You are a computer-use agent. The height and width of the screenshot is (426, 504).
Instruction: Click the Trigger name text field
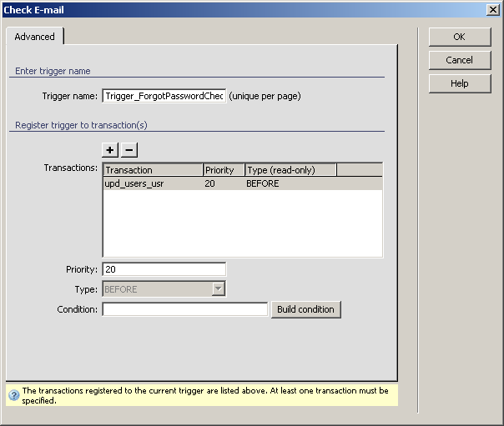click(x=164, y=96)
